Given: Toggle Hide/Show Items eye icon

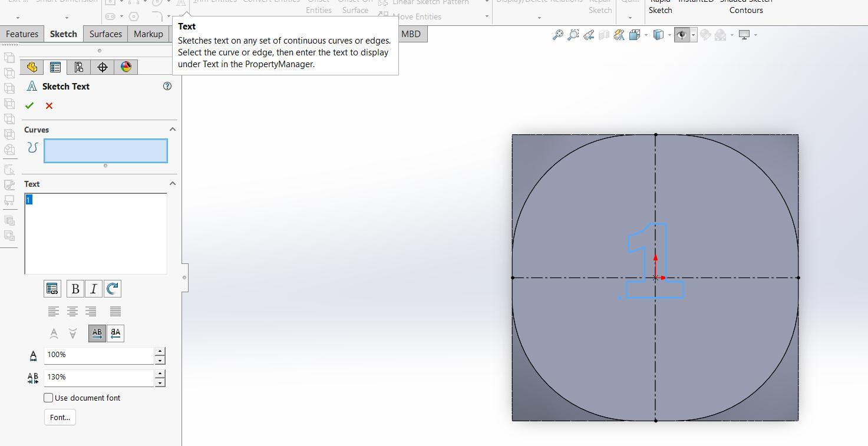Looking at the screenshot, I should point(682,35).
